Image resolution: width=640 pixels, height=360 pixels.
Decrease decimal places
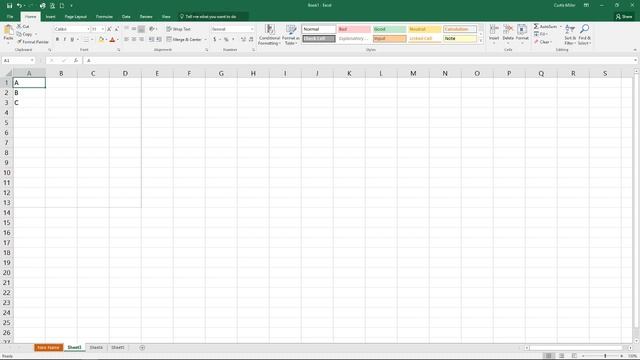[x=251, y=40]
